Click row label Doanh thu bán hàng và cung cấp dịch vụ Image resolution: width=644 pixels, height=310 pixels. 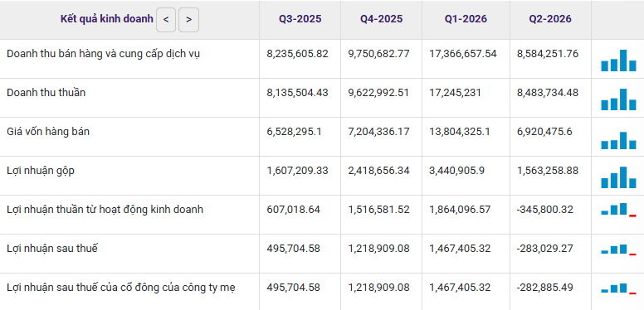click(x=104, y=54)
